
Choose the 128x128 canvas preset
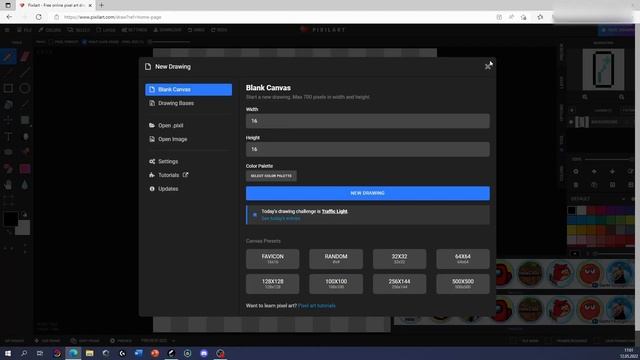click(x=272, y=284)
